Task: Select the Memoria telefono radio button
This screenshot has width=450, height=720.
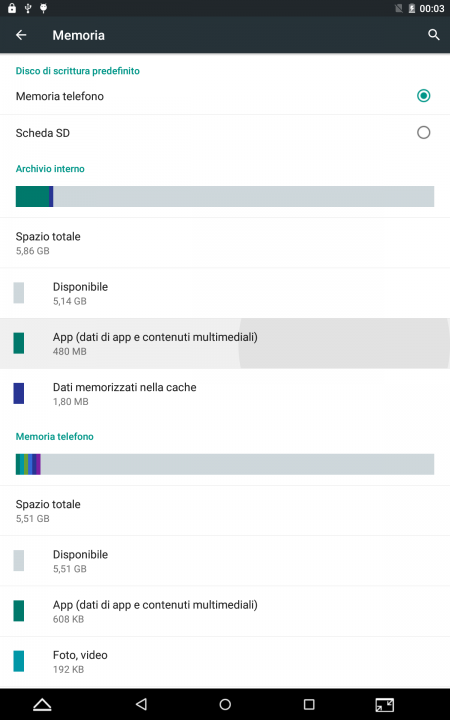Action: click(423, 96)
